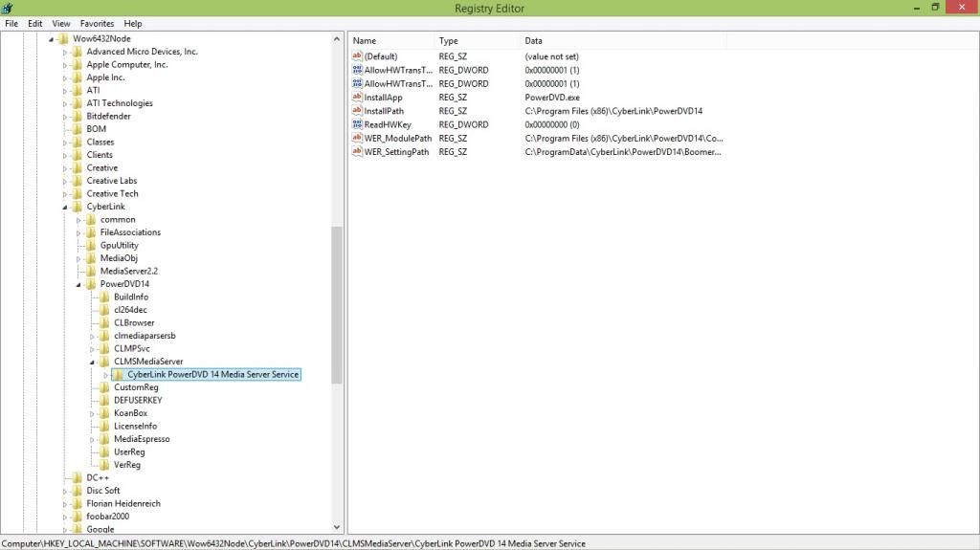Viewport: 980px width, 550px height.
Task: Select the UserReg key
Action: (129, 451)
